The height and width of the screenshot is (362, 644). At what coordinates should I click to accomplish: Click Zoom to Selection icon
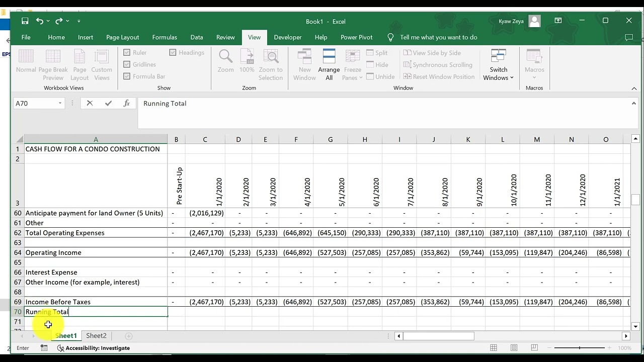[271, 65]
